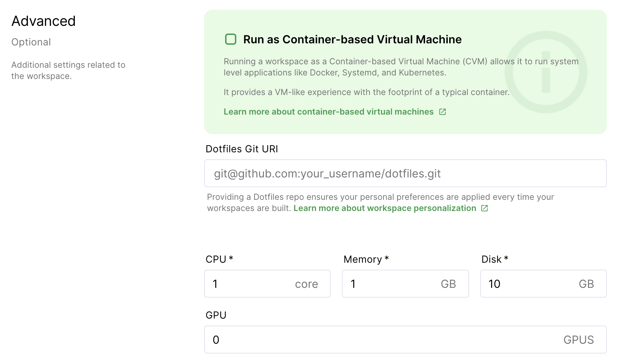618x364 pixels.
Task: Click the GB suffix inside Disk field
Action: [586, 284]
